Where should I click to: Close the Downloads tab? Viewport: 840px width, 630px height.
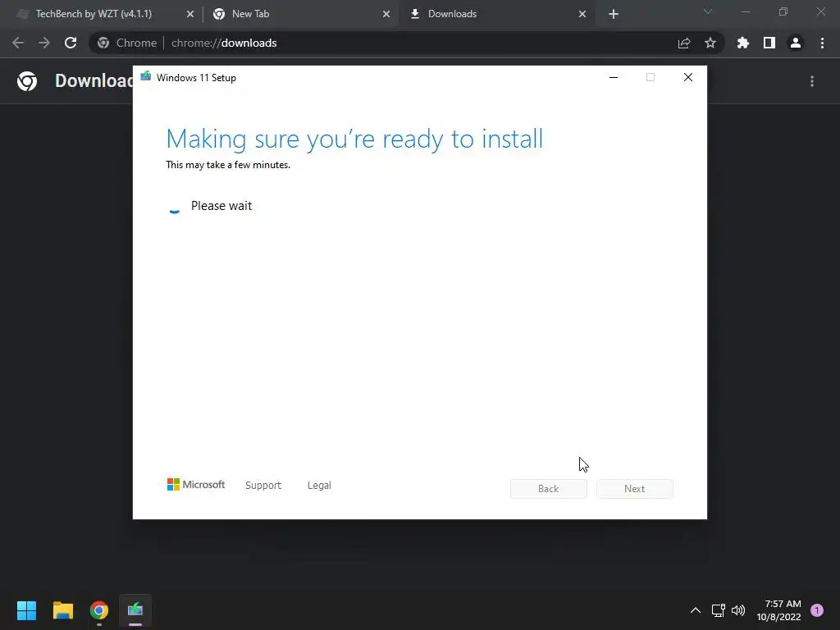click(x=582, y=14)
